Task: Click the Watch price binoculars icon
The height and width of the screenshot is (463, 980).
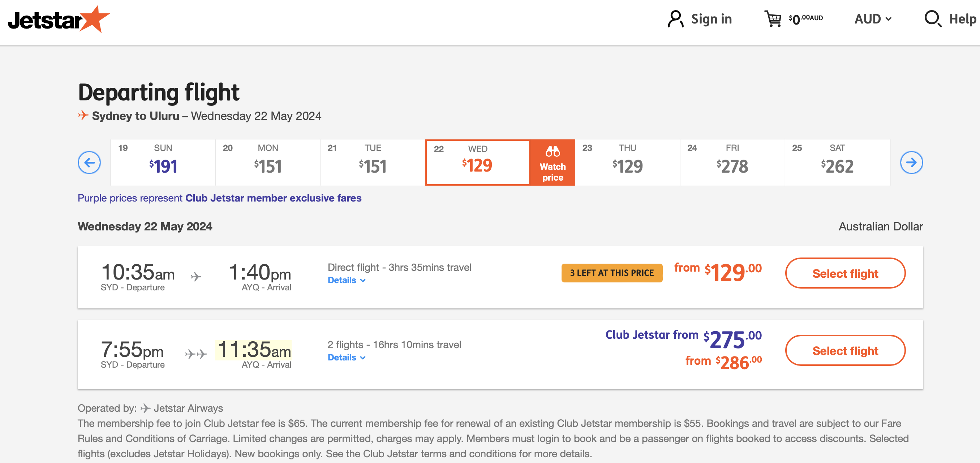Action: point(553,152)
